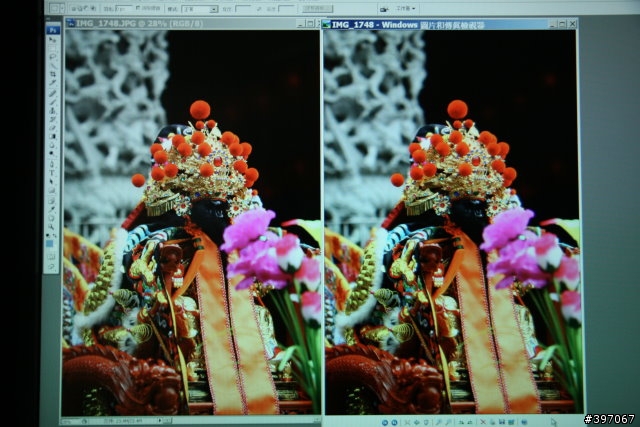Open help in Picture Viewer toolbar
Viewport: 640px width, 427px height.
pos(524,422)
